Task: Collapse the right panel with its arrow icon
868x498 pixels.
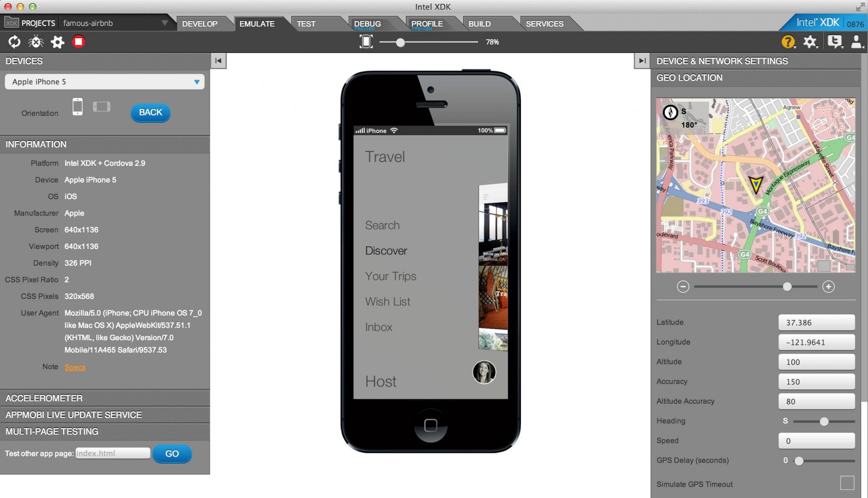Action: point(642,61)
